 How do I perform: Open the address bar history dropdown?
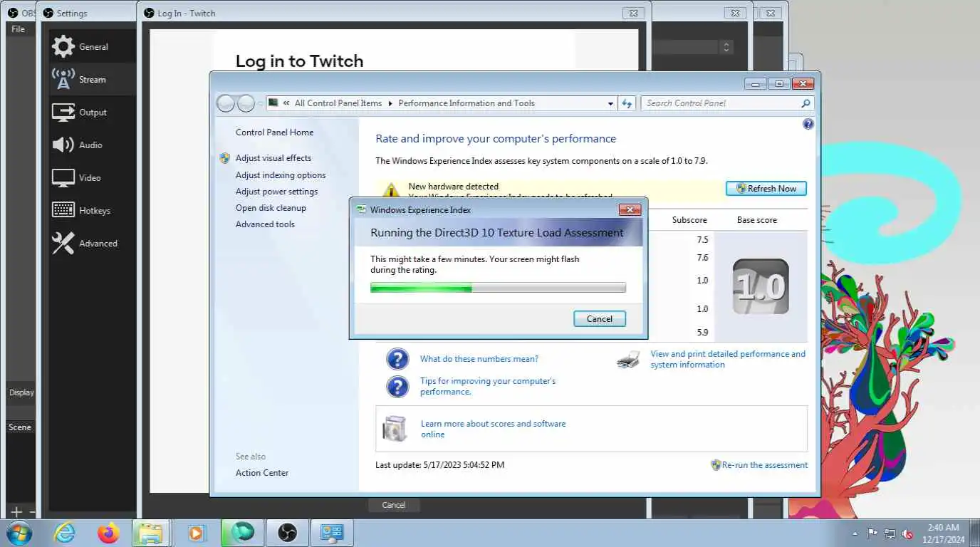[610, 104]
